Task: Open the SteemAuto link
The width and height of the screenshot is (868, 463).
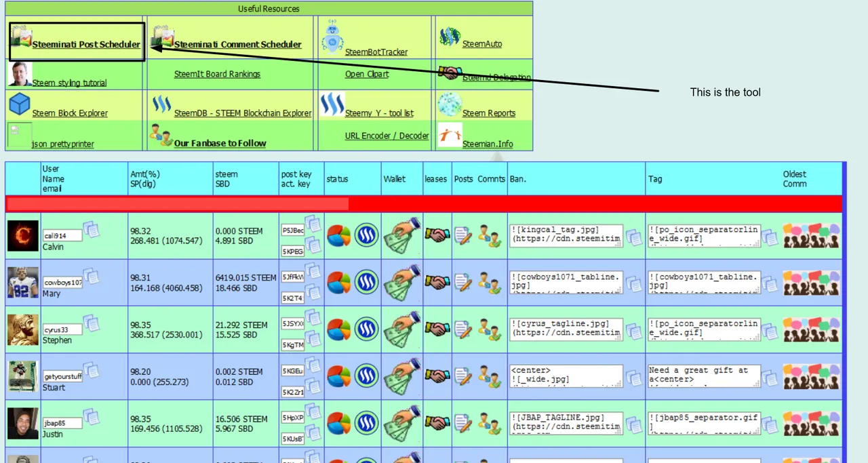Action: click(482, 44)
